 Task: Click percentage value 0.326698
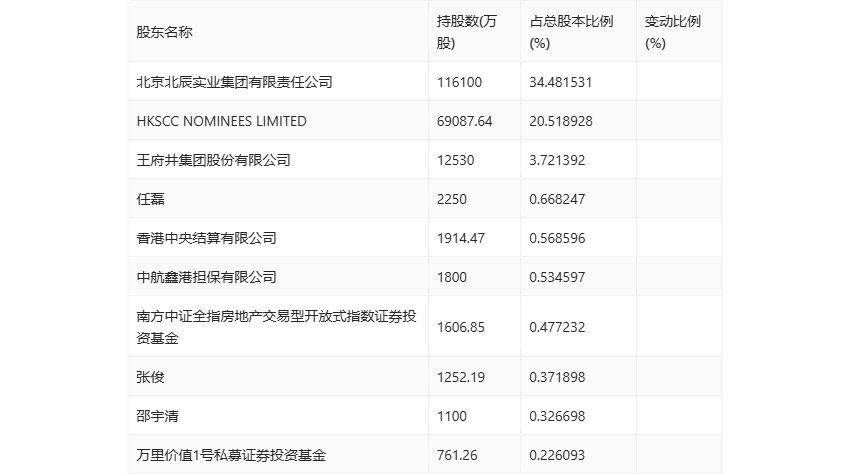[x=557, y=417]
